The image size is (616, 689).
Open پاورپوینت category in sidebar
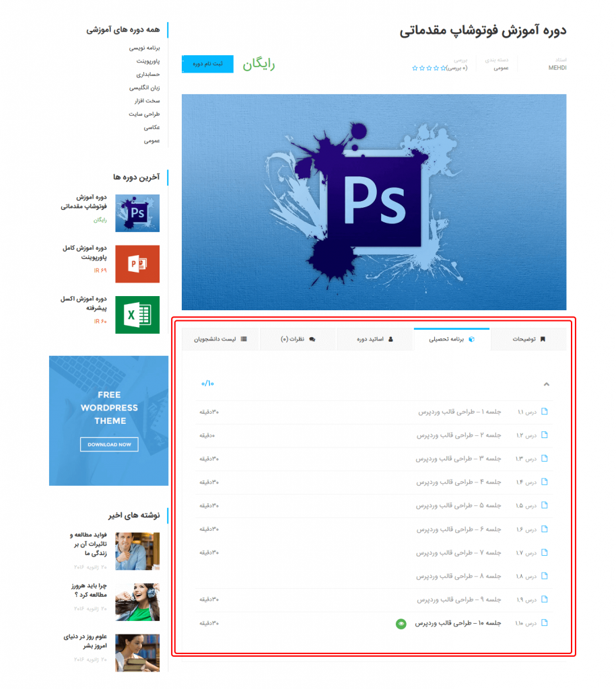pyautogui.click(x=147, y=61)
